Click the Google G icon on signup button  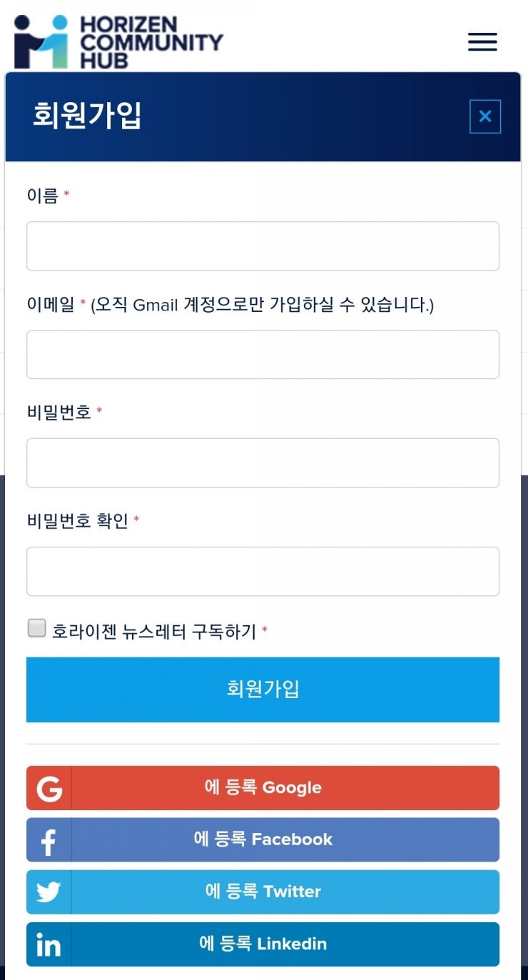pyautogui.click(x=48, y=788)
